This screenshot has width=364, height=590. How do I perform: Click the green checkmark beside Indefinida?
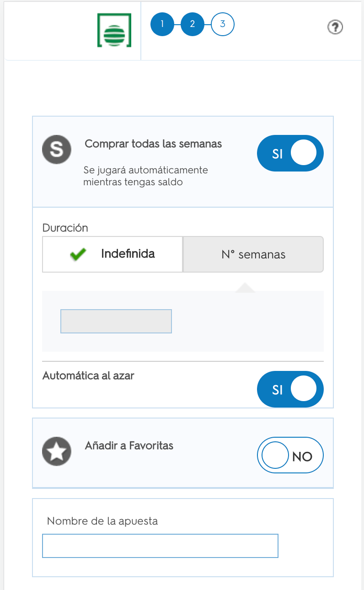(x=79, y=254)
